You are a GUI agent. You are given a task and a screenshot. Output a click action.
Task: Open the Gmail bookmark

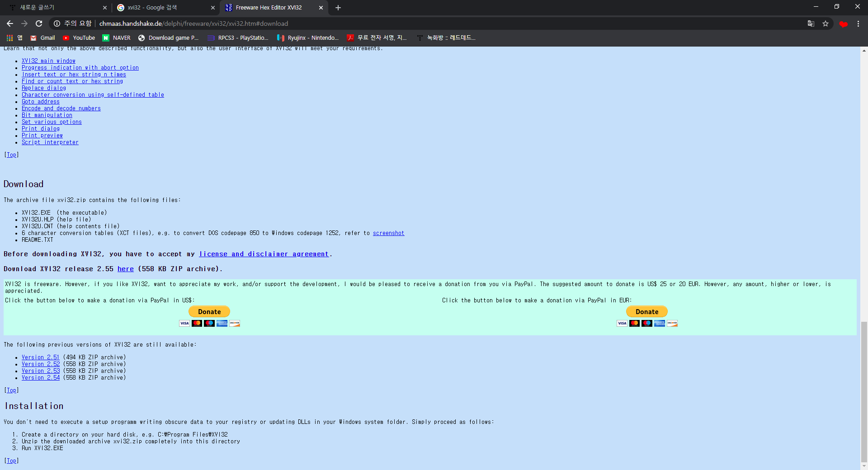42,38
